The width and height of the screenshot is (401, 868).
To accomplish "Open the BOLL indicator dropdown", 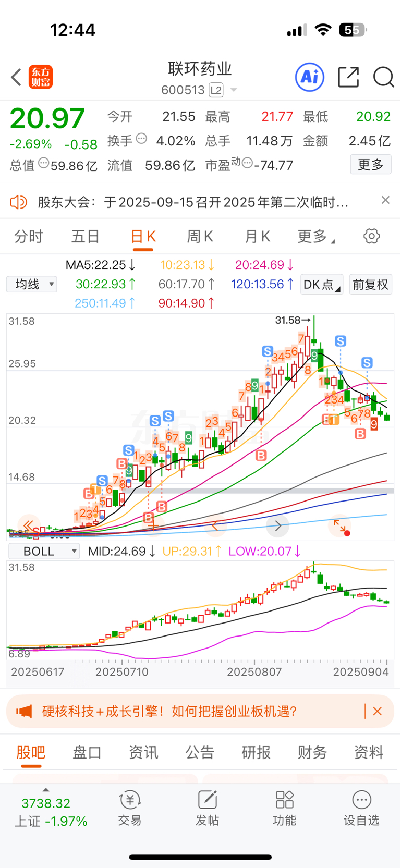I will pyautogui.click(x=44, y=551).
